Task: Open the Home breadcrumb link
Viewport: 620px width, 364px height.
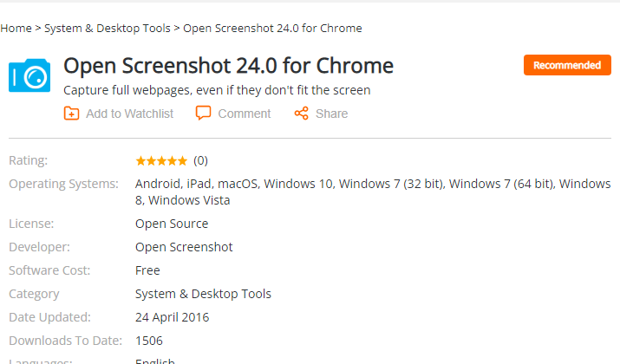Action: (16, 29)
